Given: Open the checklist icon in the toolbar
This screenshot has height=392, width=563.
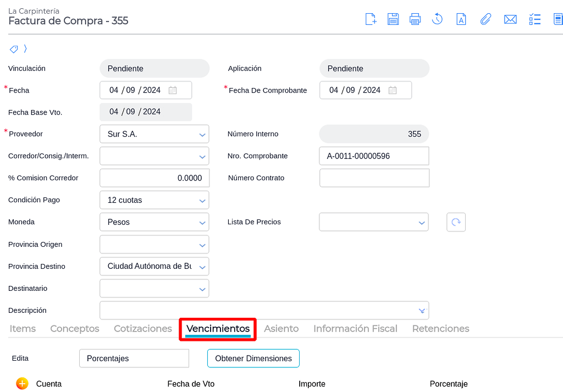Looking at the screenshot, I should [x=534, y=19].
